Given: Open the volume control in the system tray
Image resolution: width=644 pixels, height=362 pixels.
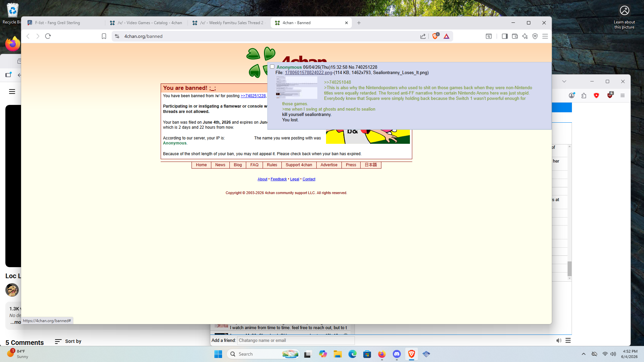Looking at the screenshot, I should (x=613, y=354).
